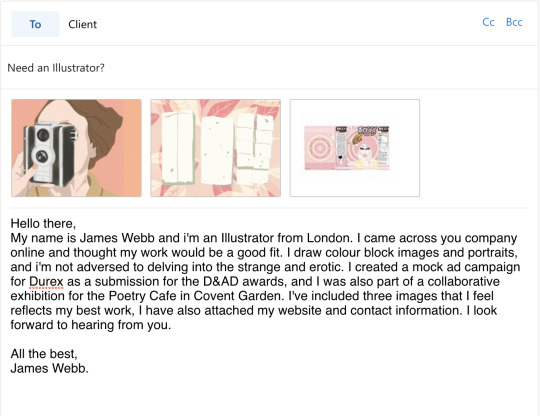Select the Client recipient in To field
Viewport: 540px width, 416px height.
click(82, 24)
